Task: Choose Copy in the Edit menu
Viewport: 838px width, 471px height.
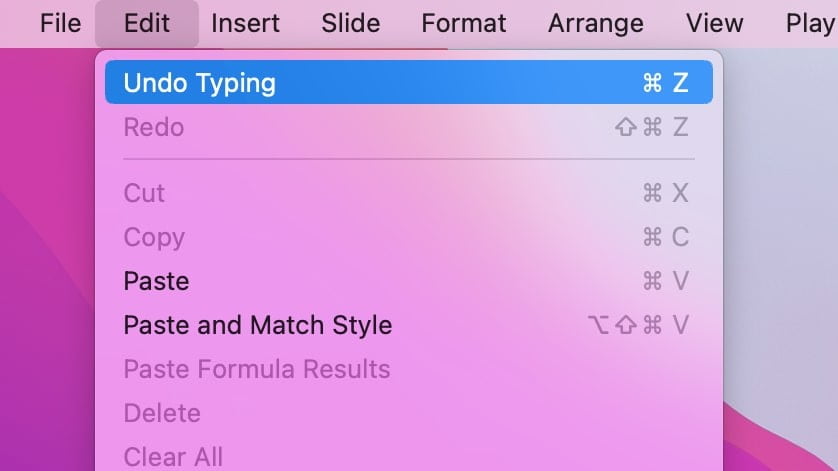Action: click(409, 237)
